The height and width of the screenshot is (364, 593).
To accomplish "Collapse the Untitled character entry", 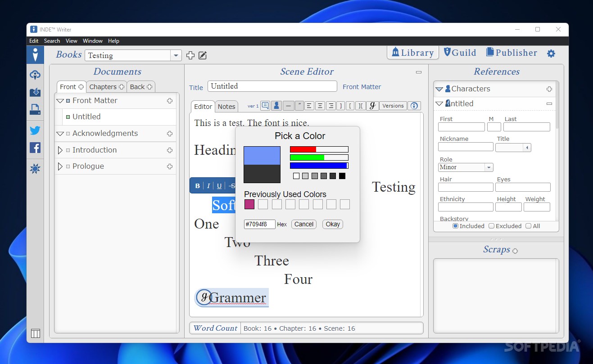I will 439,103.
